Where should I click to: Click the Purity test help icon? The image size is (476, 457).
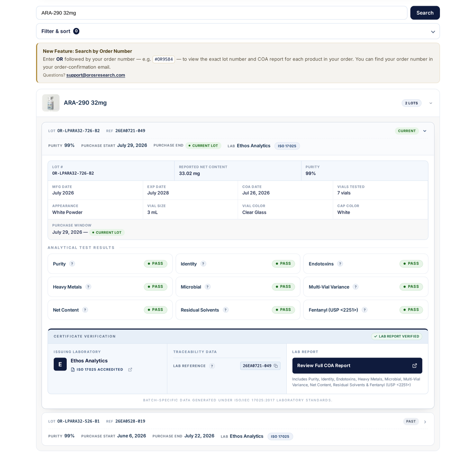pos(72,264)
